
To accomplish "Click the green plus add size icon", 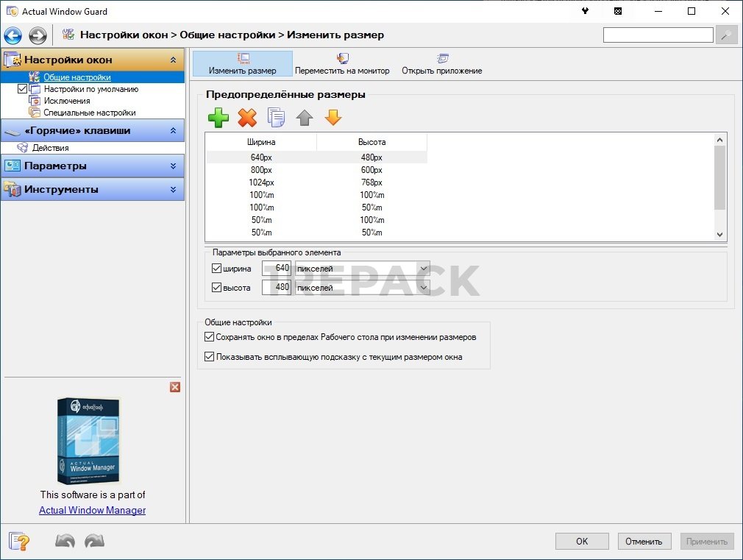I will (218, 118).
